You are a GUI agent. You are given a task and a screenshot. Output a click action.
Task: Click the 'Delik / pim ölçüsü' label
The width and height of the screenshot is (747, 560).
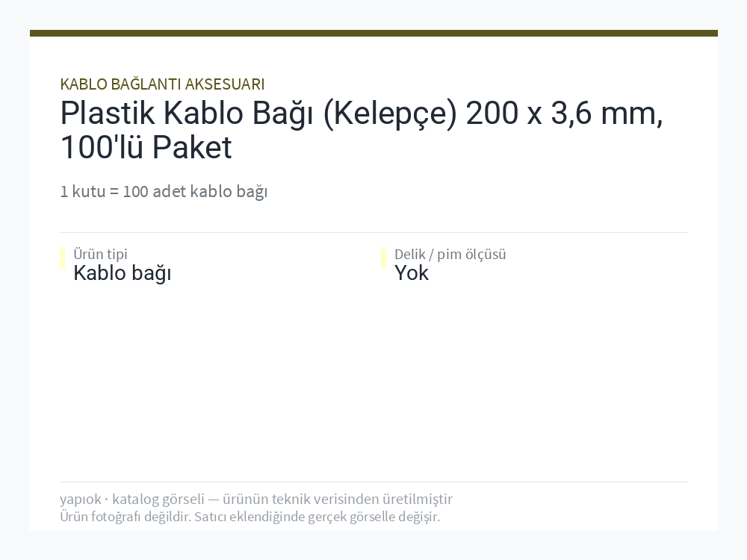(450, 254)
